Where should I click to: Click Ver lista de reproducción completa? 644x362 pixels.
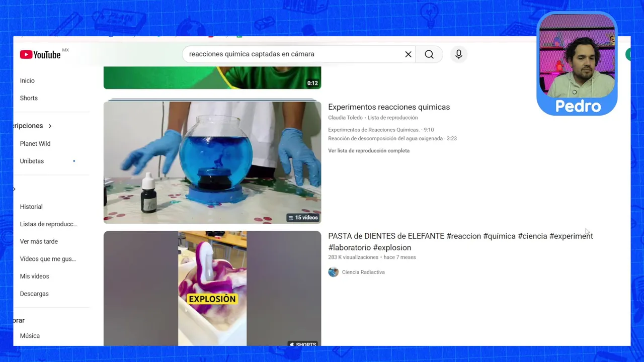[369, 151]
